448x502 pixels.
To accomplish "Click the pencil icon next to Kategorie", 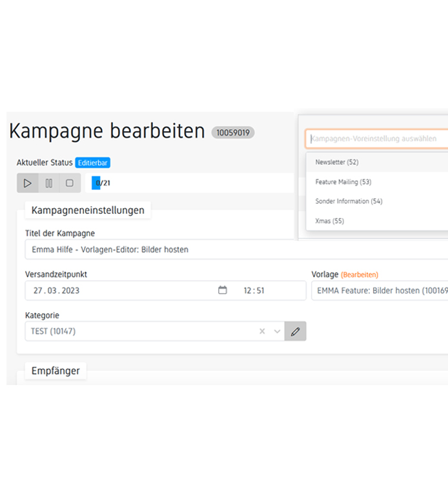I will (295, 331).
